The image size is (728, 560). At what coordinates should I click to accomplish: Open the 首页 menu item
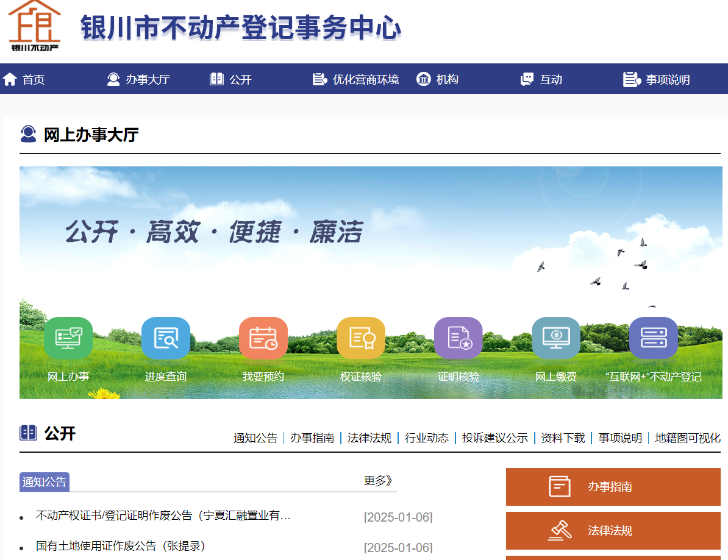24,79
